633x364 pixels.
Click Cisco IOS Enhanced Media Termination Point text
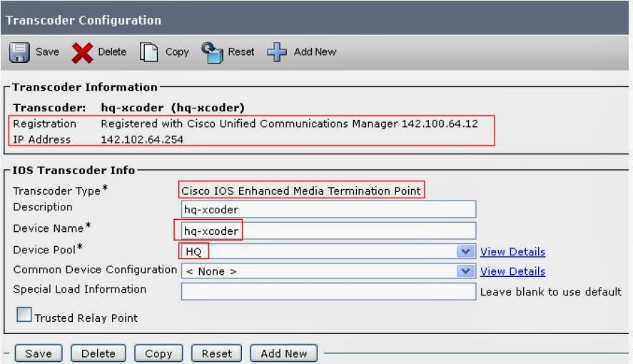301,191
